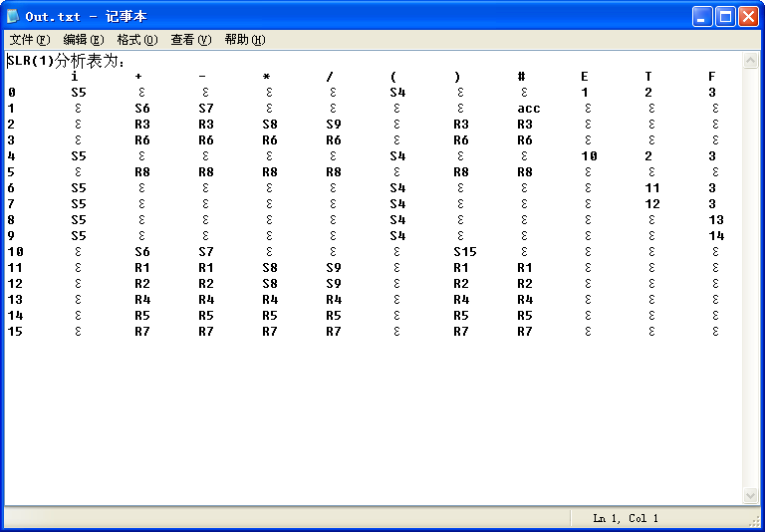
Task: Open the 查看(V) menu
Action: (191, 40)
